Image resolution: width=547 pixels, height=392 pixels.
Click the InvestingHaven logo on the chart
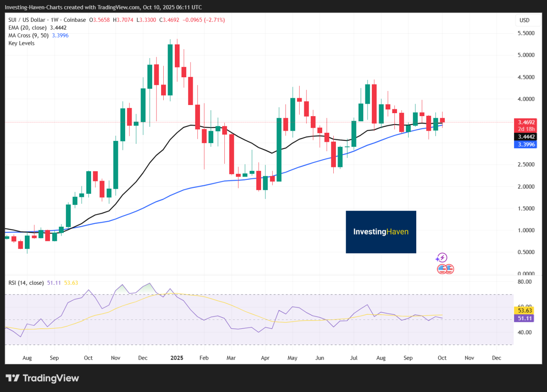[x=381, y=232]
